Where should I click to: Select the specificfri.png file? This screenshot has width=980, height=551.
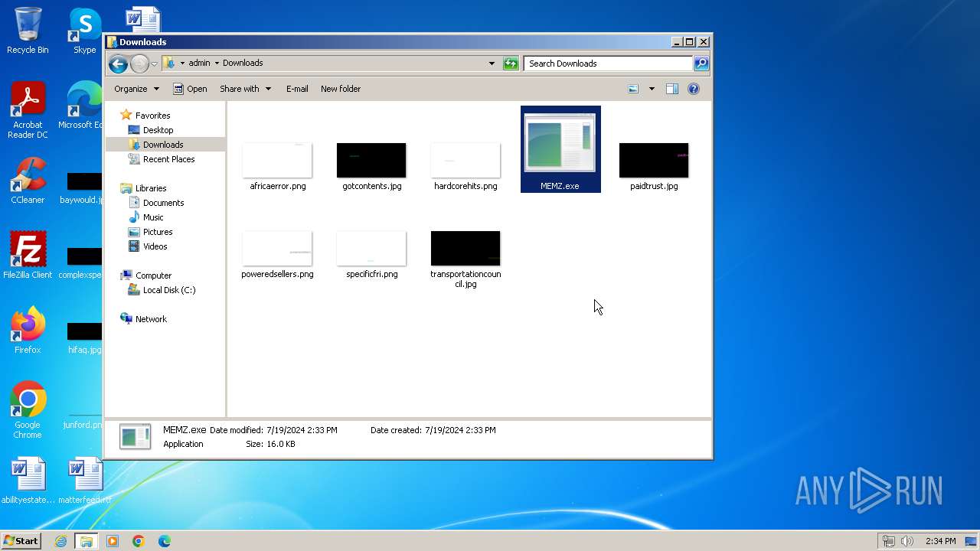(x=371, y=255)
